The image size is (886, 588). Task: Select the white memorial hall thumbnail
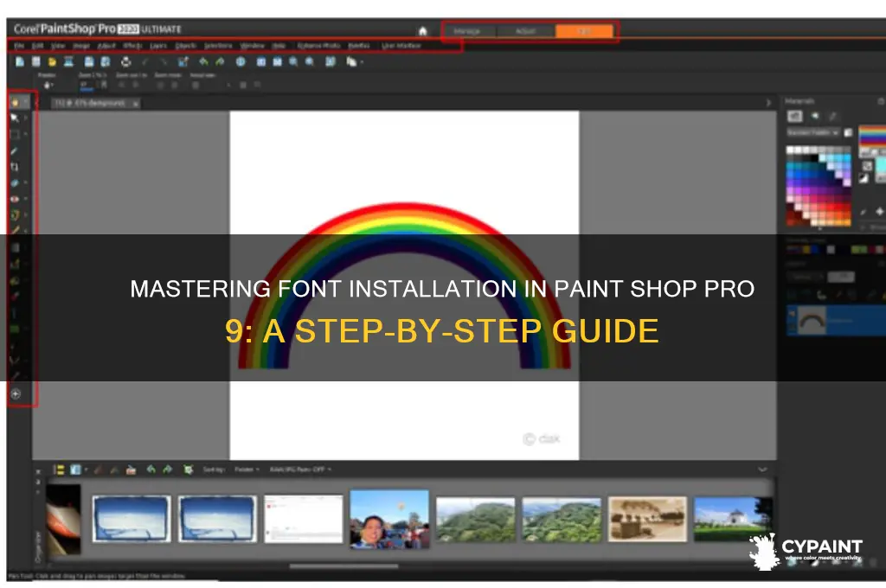click(733, 519)
